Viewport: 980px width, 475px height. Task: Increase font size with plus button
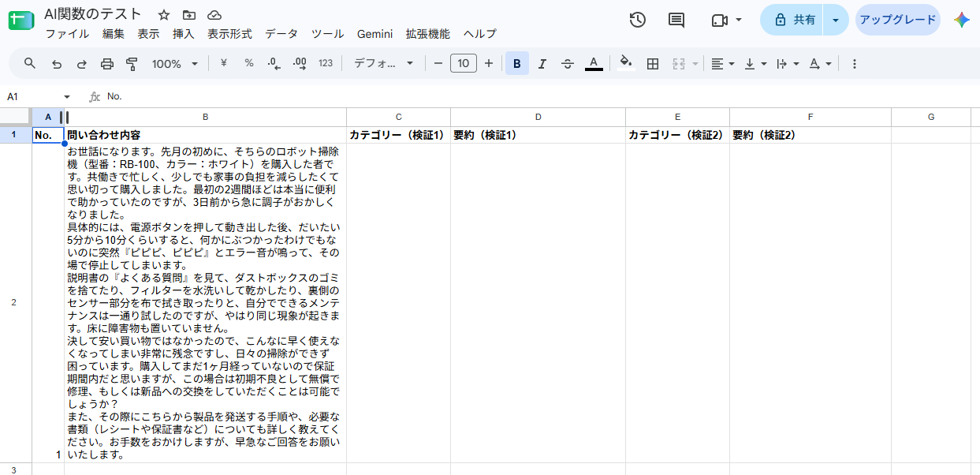[489, 63]
